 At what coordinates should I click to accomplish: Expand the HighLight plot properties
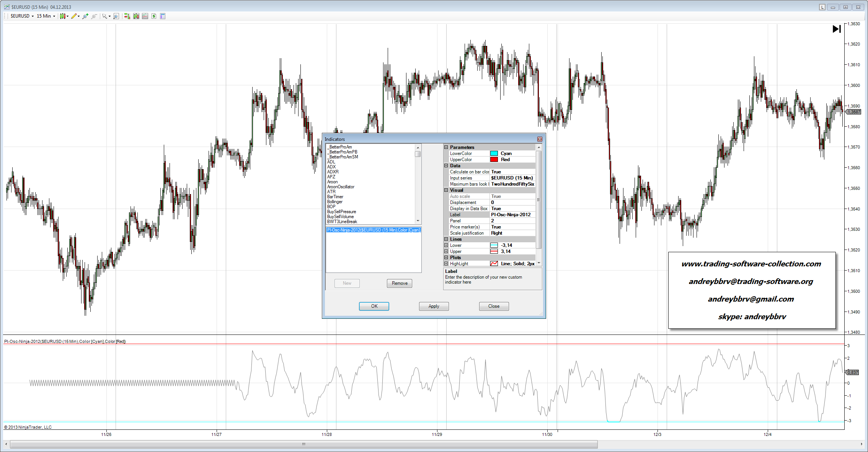pyautogui.click(x=446, y=264)
